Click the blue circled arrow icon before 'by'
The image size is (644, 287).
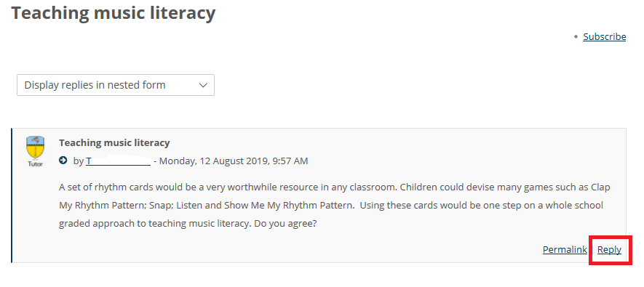(63, 161)
